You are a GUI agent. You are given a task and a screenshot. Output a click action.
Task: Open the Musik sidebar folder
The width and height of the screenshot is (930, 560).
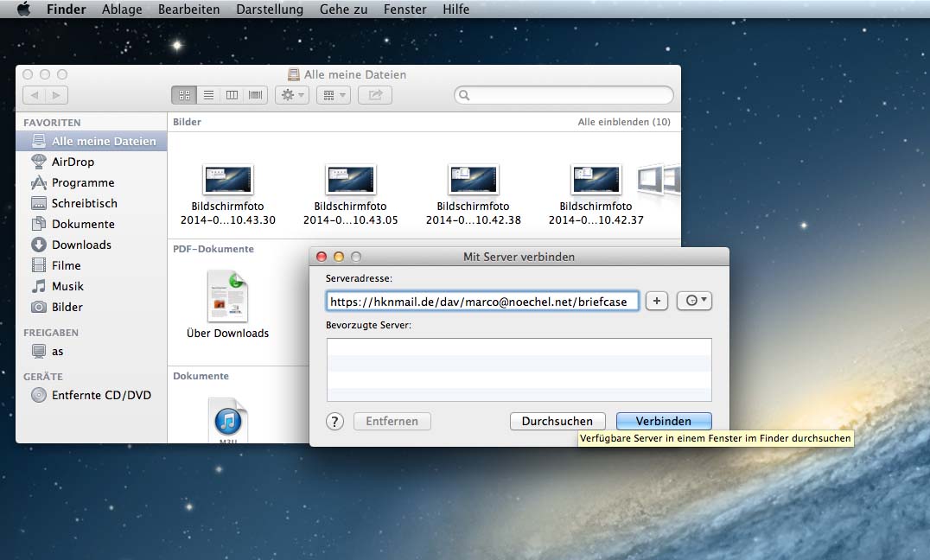pyautogui.click(x=67, y=286)
